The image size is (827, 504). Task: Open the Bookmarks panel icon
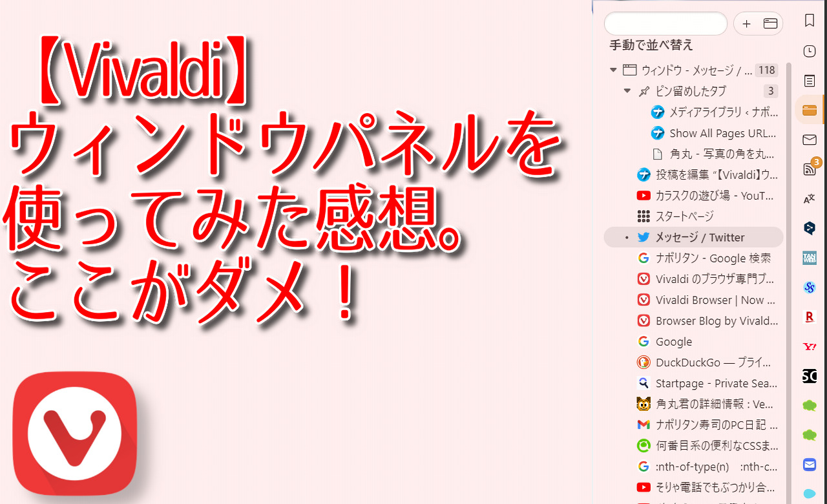(809, 21)
